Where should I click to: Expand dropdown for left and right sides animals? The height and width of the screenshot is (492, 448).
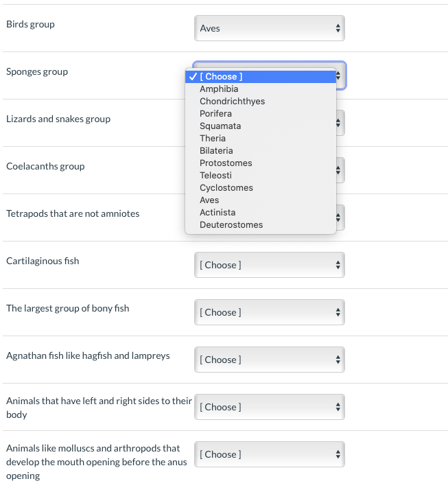tap(269, 407)
